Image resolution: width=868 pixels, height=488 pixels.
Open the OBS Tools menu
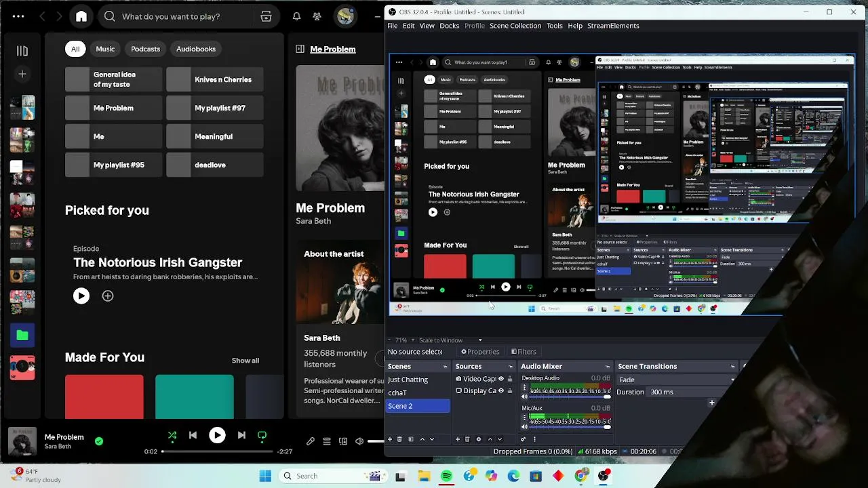(x=555, y=26)
